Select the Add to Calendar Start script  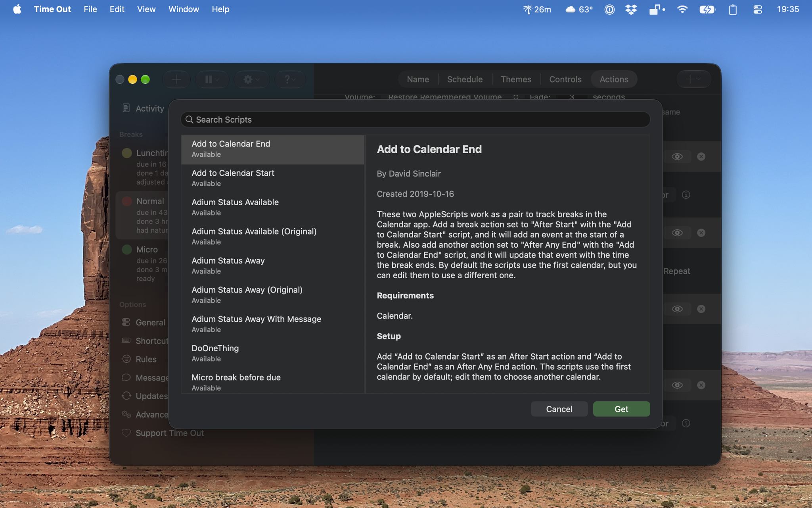click(273, 179)
